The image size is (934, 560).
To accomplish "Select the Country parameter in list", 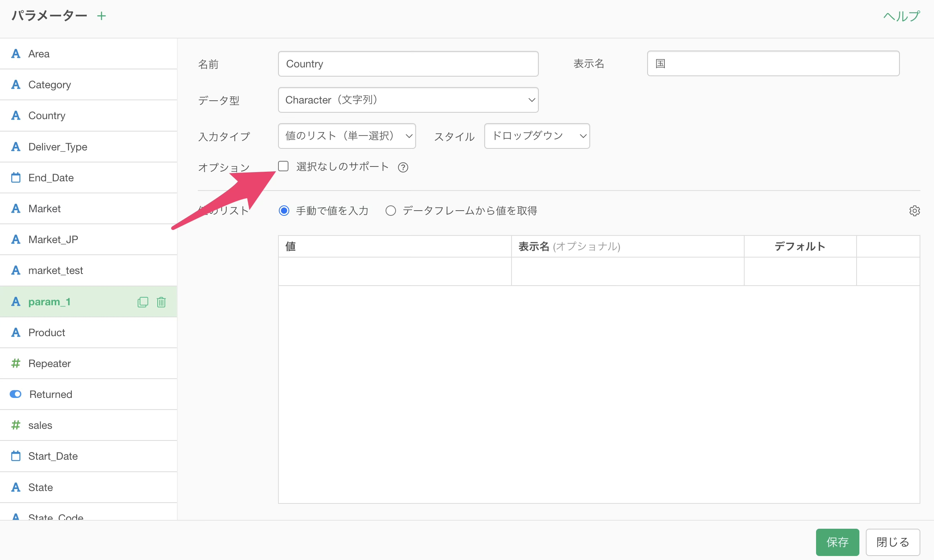I will (x=88, y=116).
